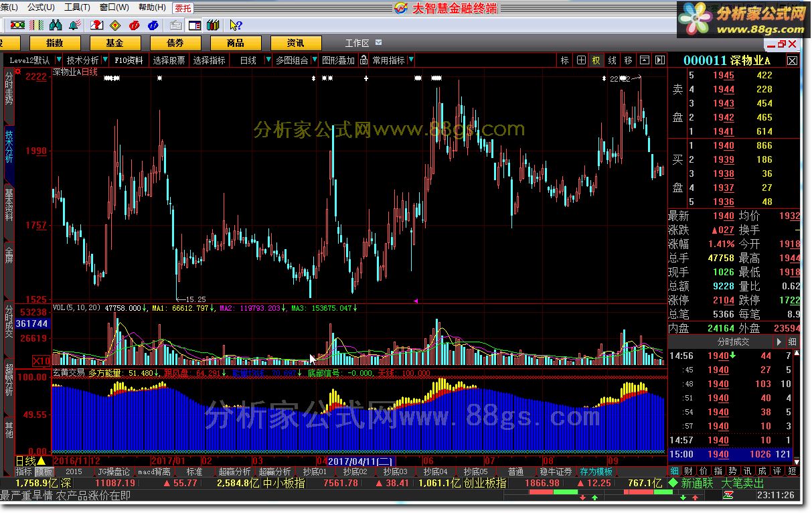Select the 稳牛证券 indicator tab
Viewport: 812px width, 513px height.
(x=556, y=471)
